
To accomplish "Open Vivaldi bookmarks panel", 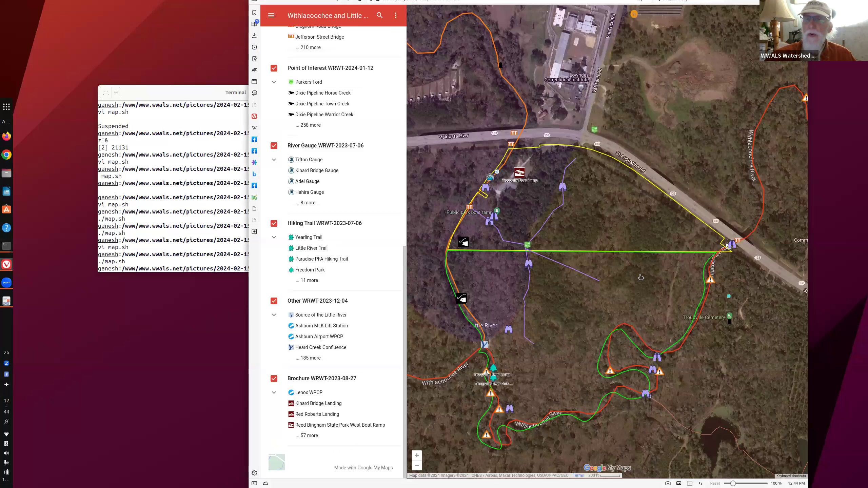I will (x=254, y=13).
